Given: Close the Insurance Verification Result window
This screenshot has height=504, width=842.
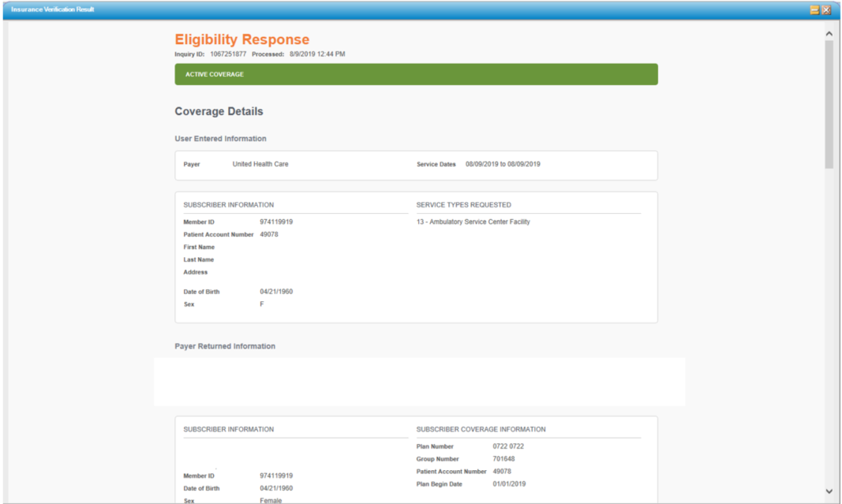Looking at the screenshot, I should 826,9.
